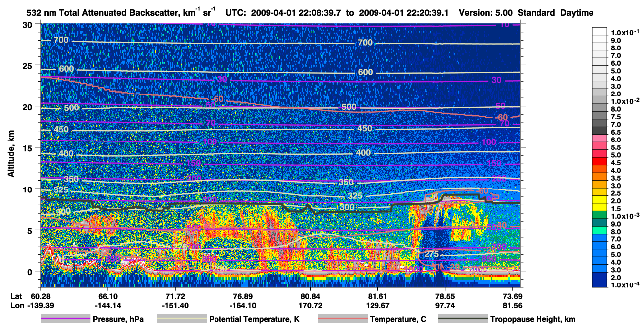Click colorbar label '7.5'

(x=617, y=117)
